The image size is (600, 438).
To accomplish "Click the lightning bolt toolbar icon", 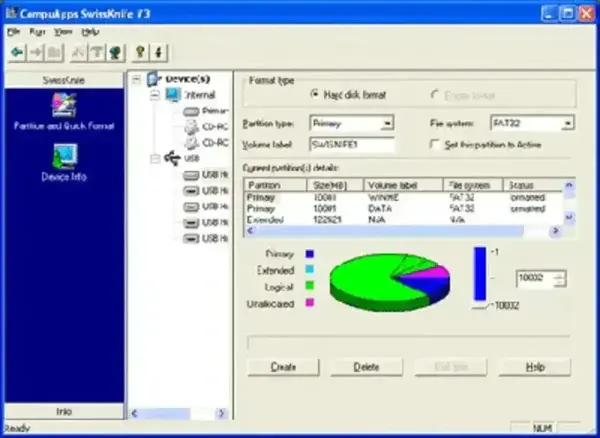I will click(x=158, y=52).
